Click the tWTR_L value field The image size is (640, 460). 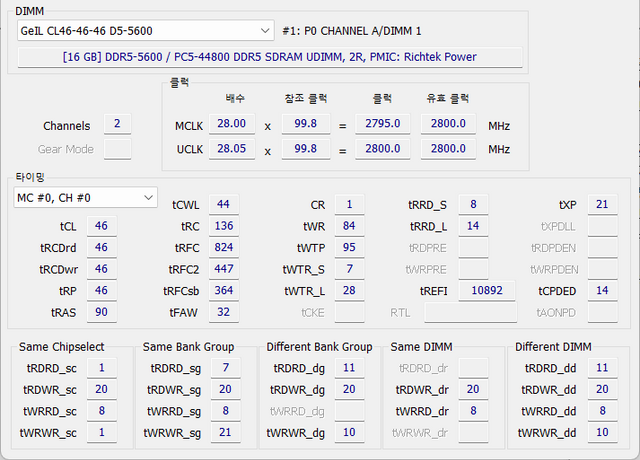[x=349, y=291]
